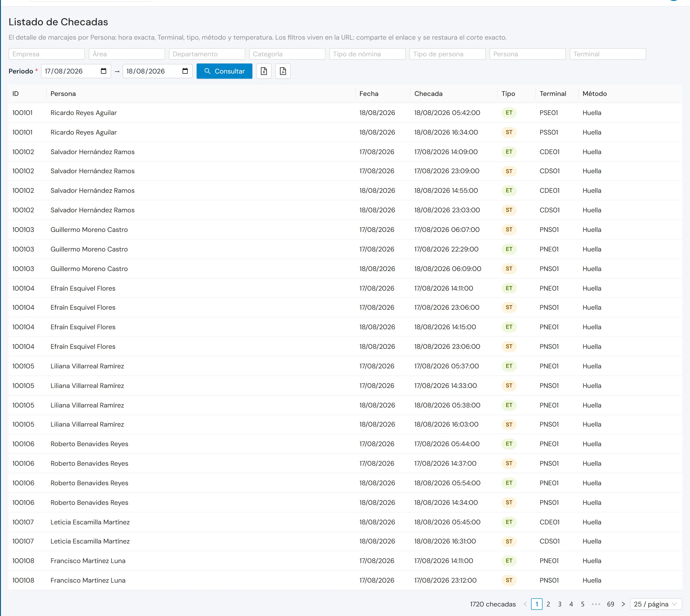
Task: Select checada 17/08/2026 22:29:00 cell
Action: pyautogui.click(x=446, y=250)
